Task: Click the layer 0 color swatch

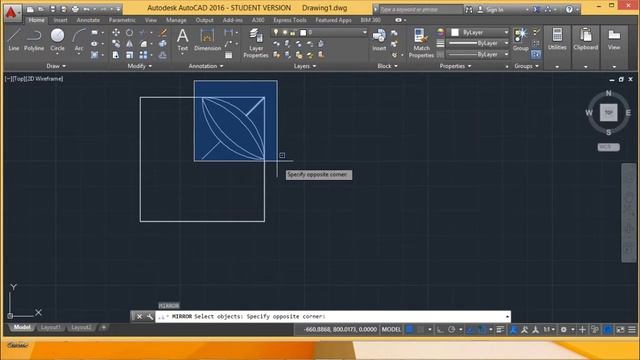Action: point(303,33)
